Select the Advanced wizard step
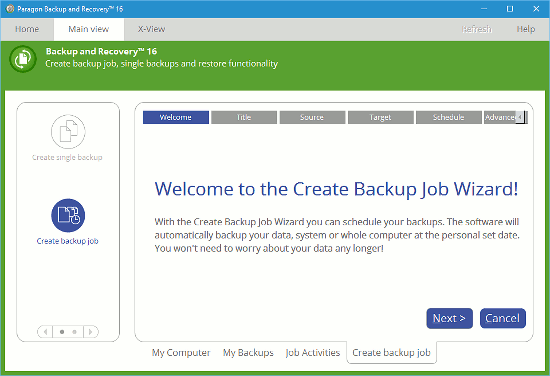Image resolution: width=550 pixels, height=376 pixels. click(500, 117)
